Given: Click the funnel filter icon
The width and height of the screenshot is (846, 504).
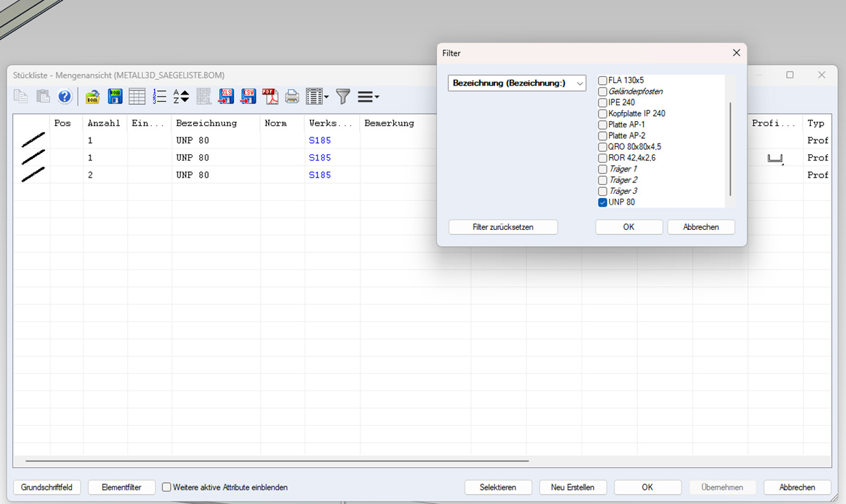Looking at the screenshot, I should (343, 97).
